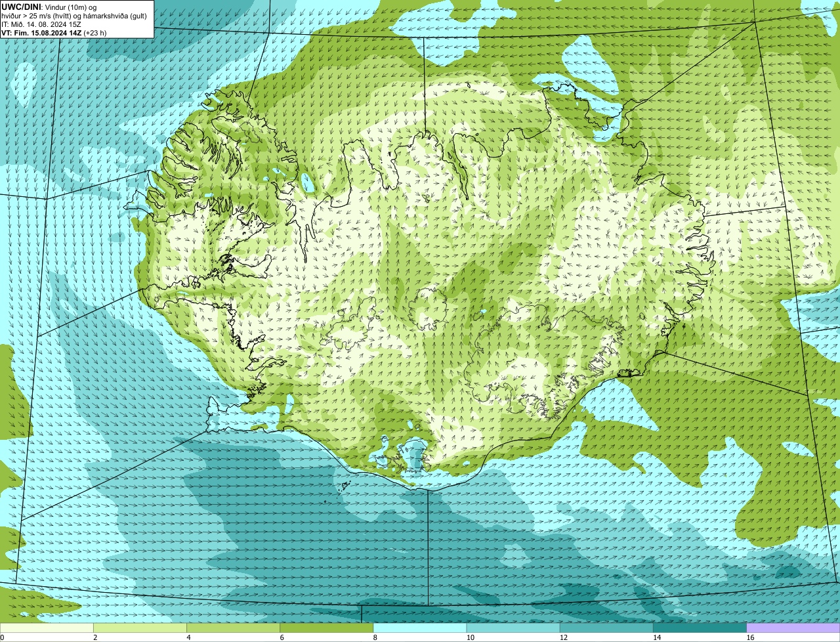Click the 8–10 m/s light cyan legend swatch
Viewport: 840px width, 642px height.
[420, 628]
